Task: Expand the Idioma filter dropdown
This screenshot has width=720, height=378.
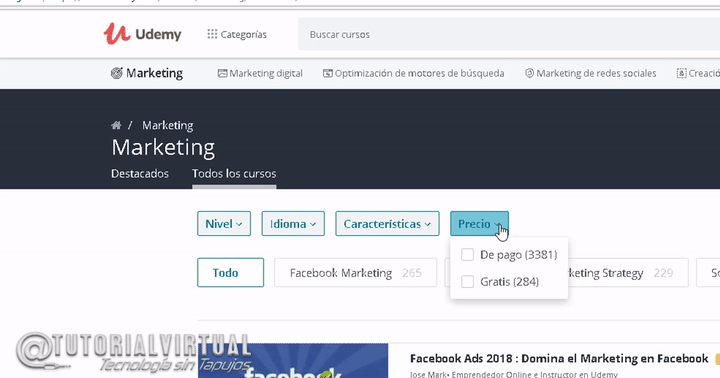Action: 293,224
